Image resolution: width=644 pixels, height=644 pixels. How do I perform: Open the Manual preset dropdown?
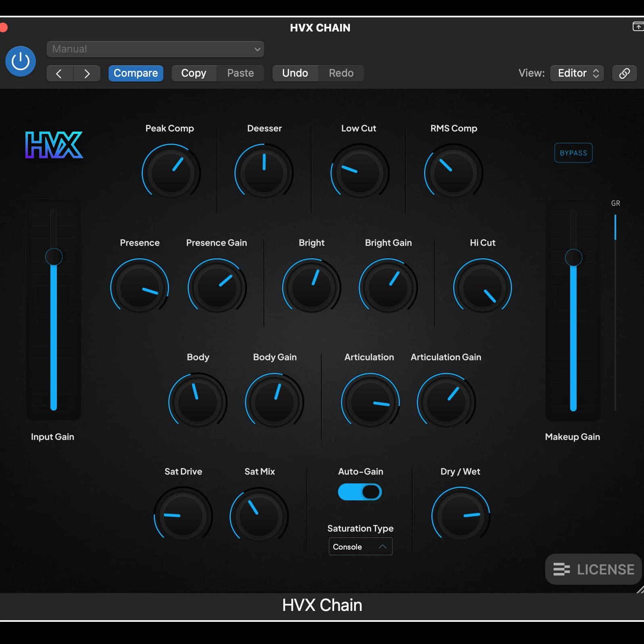click(155, 49)
